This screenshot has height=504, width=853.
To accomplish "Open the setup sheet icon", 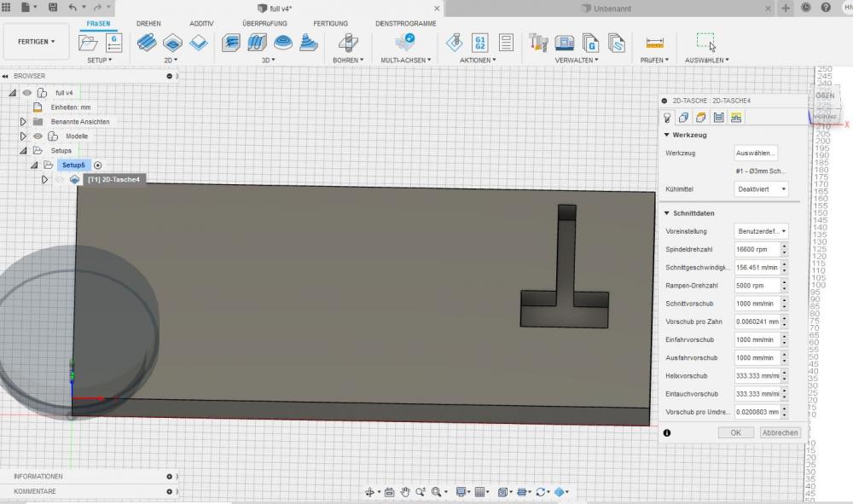I will [506, 43].
